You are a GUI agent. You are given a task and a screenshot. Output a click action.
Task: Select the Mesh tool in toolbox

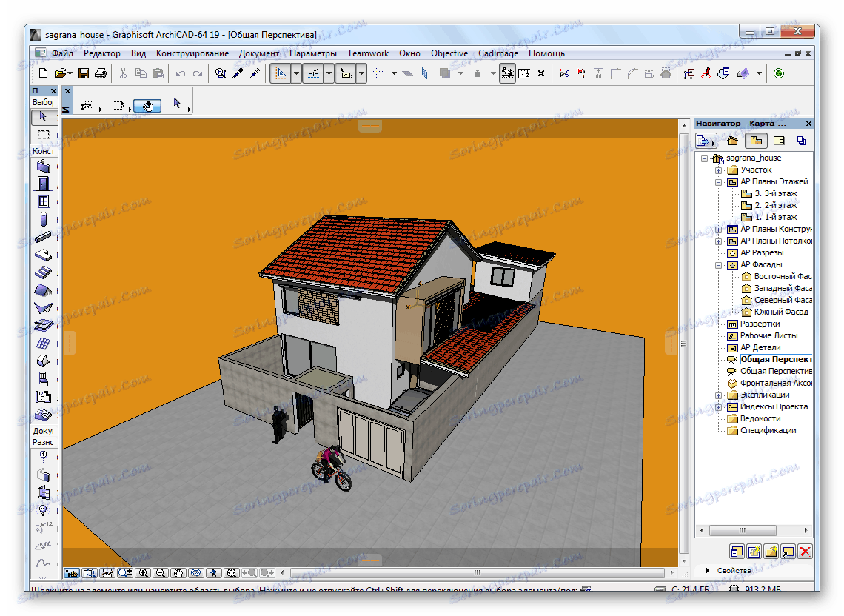tap(43, 415)
